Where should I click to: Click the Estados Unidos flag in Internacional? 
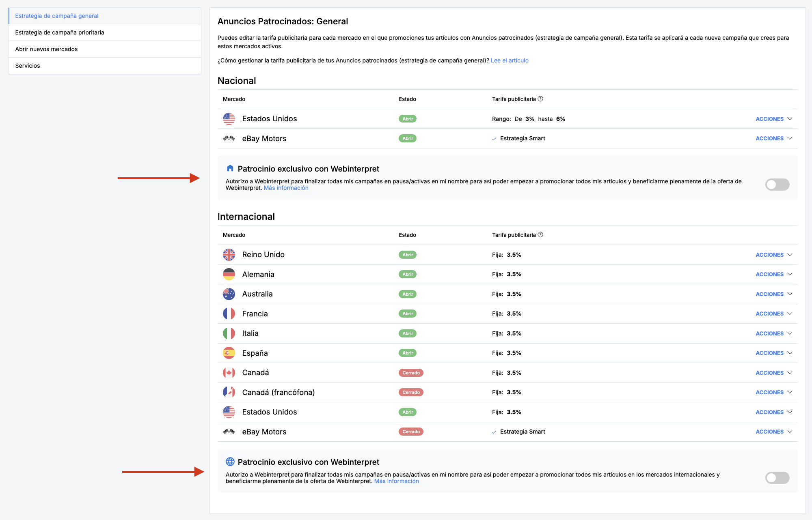[x=229, y=412]
